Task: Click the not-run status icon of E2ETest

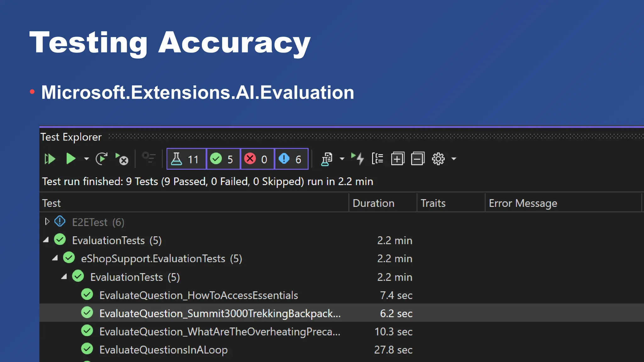Action: (x=60, y=221)
